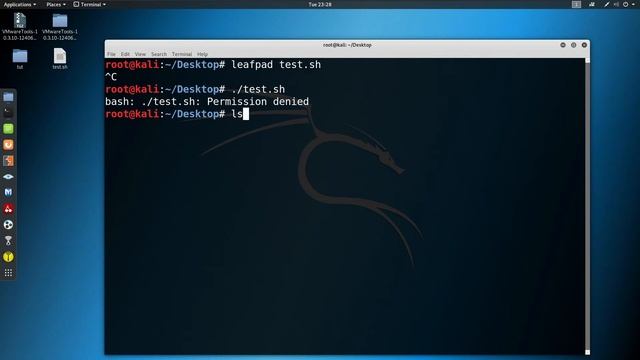Launch the gray tool-shaped dock icon
The height and width of the screenshot is (360, 640).
pyautogui.click(x=8, y=241)
